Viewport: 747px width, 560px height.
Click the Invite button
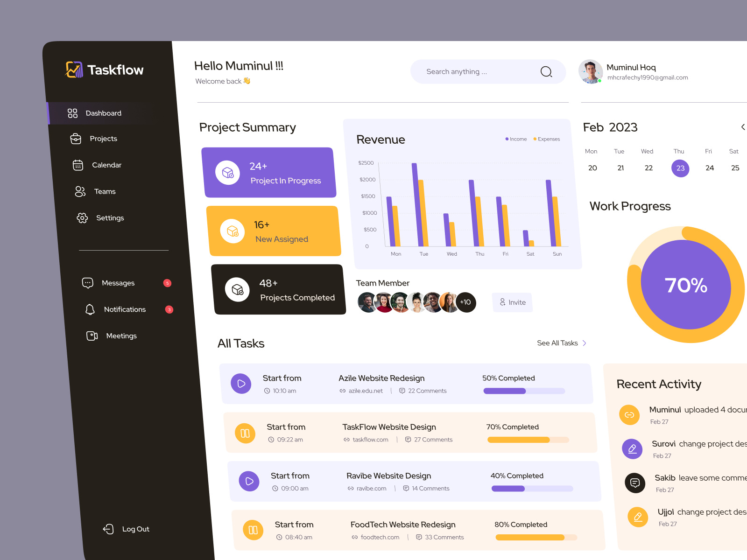click(x=512, y=302)
